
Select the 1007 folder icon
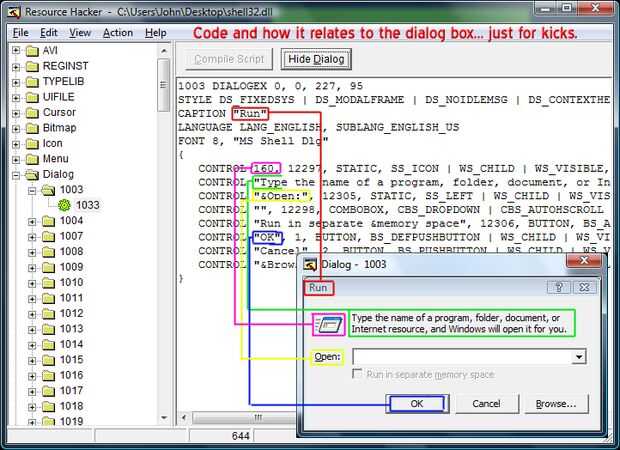tap(48, 236)
